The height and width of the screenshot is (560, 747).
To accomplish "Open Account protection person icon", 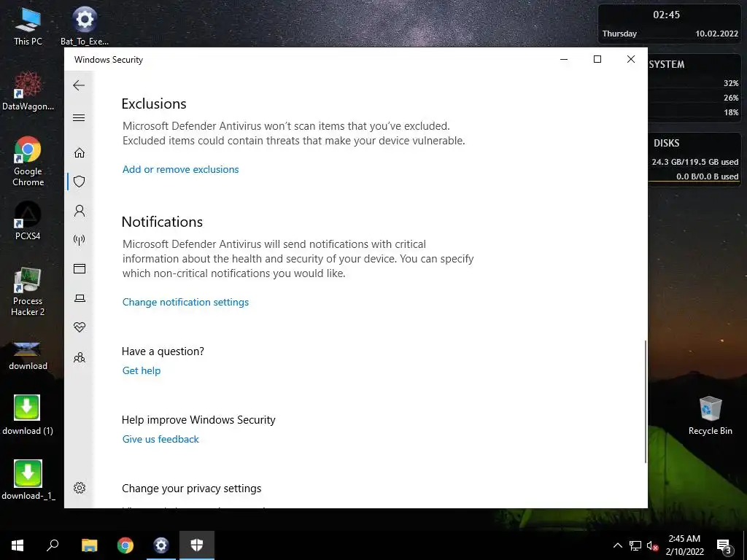I will coord(80,211).
